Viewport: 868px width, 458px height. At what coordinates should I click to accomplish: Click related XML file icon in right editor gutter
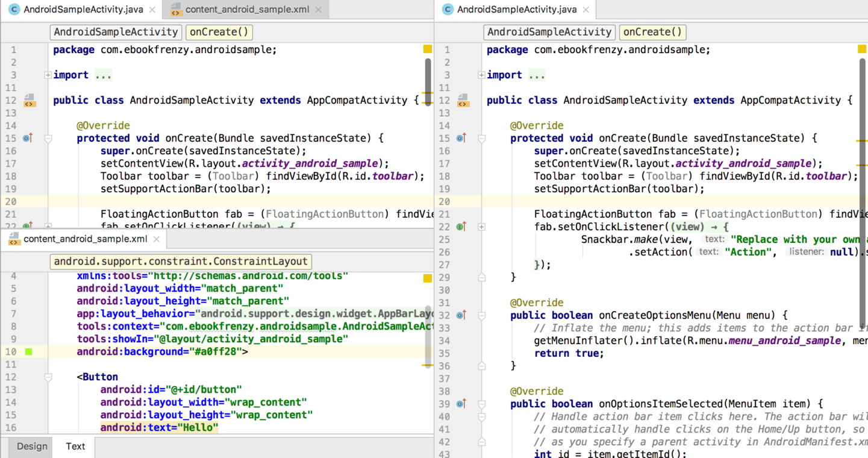pos(463,101)
